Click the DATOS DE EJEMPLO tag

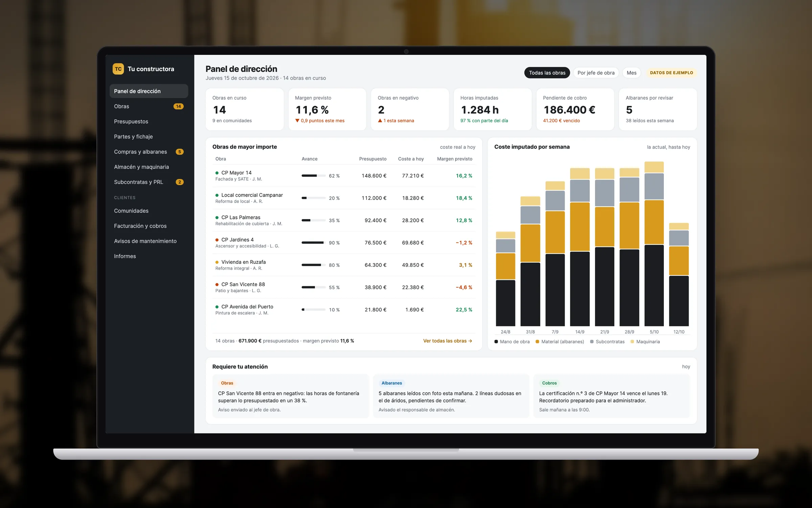(671, 73)
